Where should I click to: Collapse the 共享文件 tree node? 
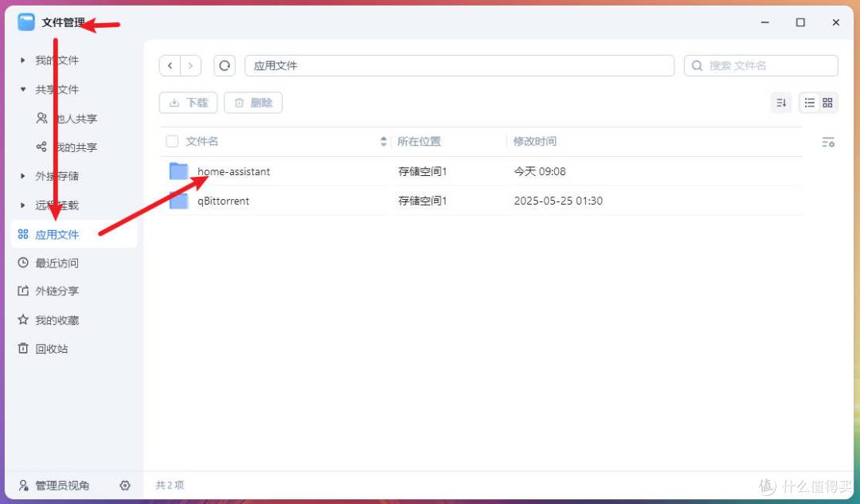tap(22, 89)
